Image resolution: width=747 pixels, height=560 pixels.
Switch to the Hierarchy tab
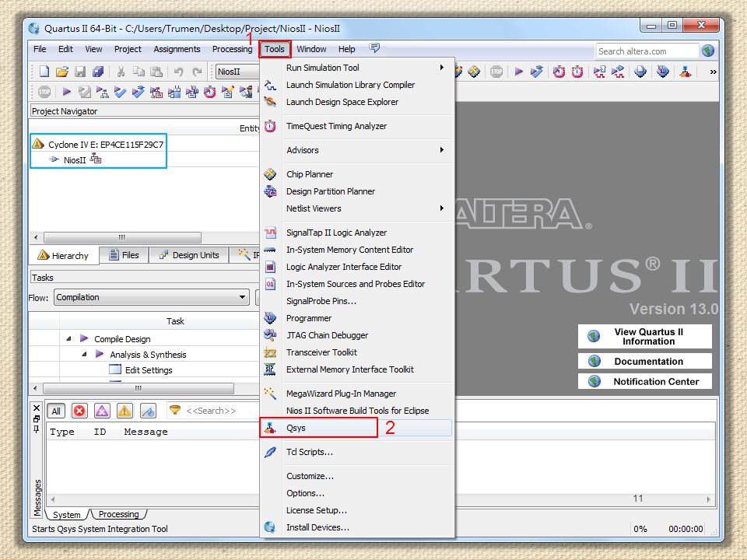(64, 256)
